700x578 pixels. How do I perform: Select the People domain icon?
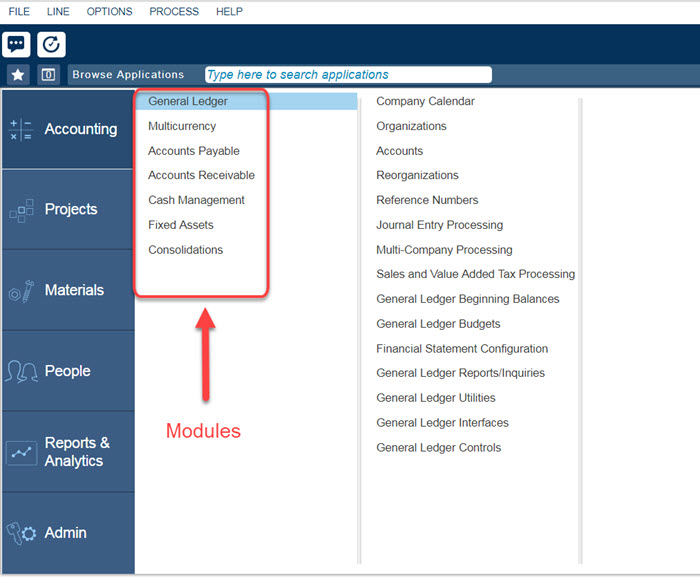click(21, 371)
